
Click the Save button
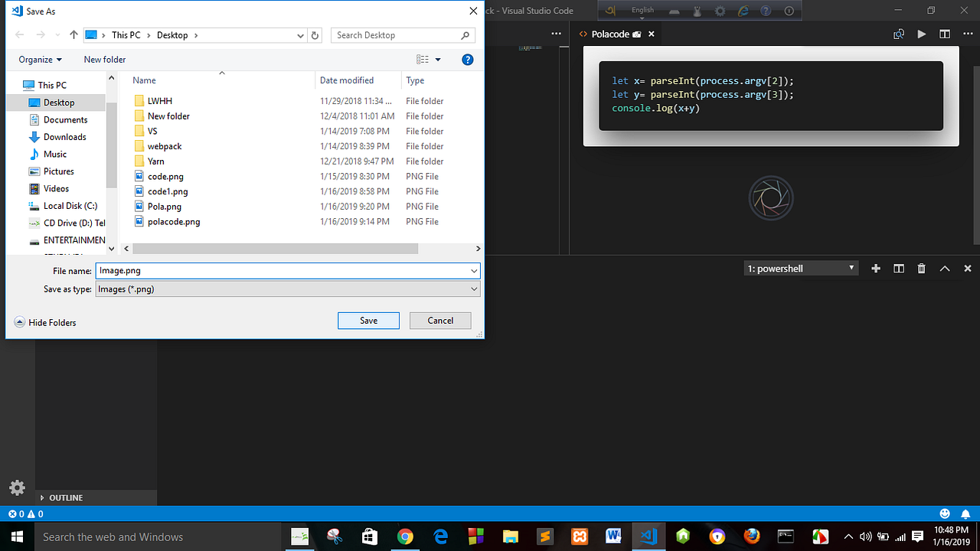(368, 320)
